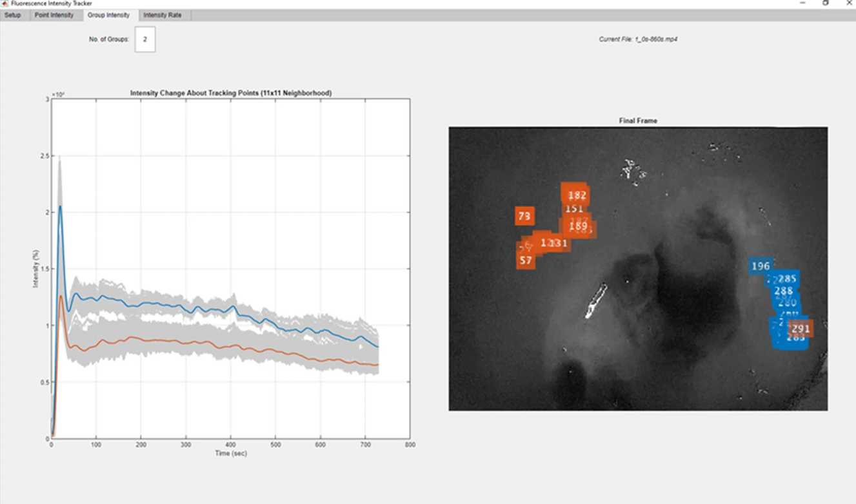
Task: Go to the Intensity Rate tab
Action: [x=162, y=15]
